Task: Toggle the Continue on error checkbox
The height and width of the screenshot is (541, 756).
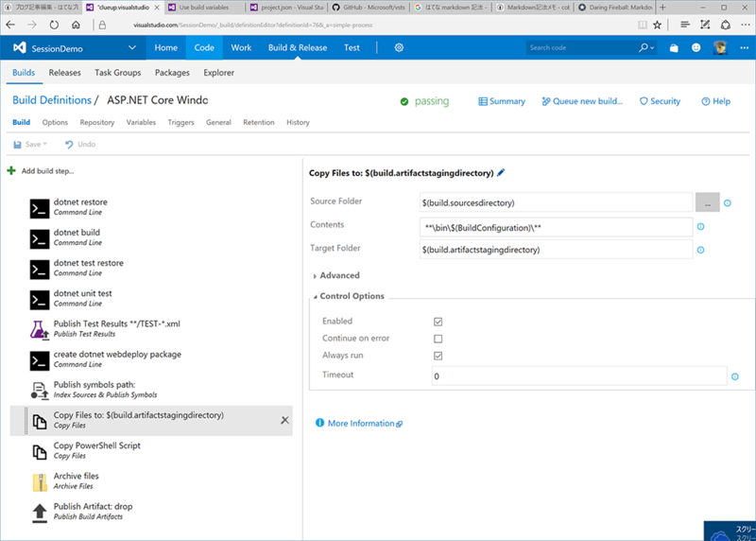Action: point(438,339)
